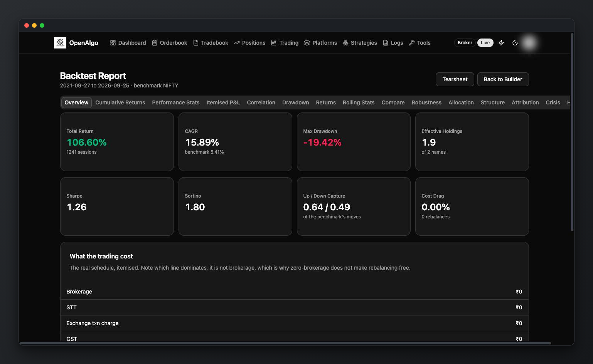593x364 pixels.
Task: Click the Up / Down Capture 0.64 / 0.49
Action: point(327,207)
